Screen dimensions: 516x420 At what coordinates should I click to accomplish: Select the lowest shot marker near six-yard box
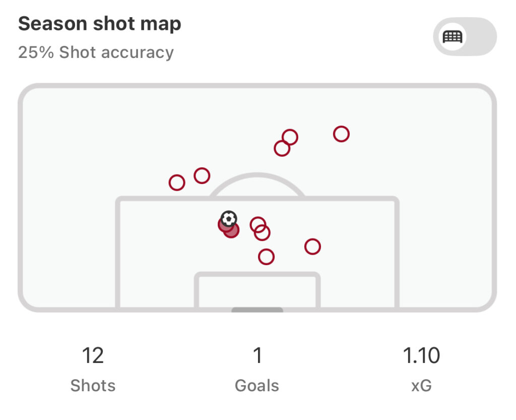(266, 257)
